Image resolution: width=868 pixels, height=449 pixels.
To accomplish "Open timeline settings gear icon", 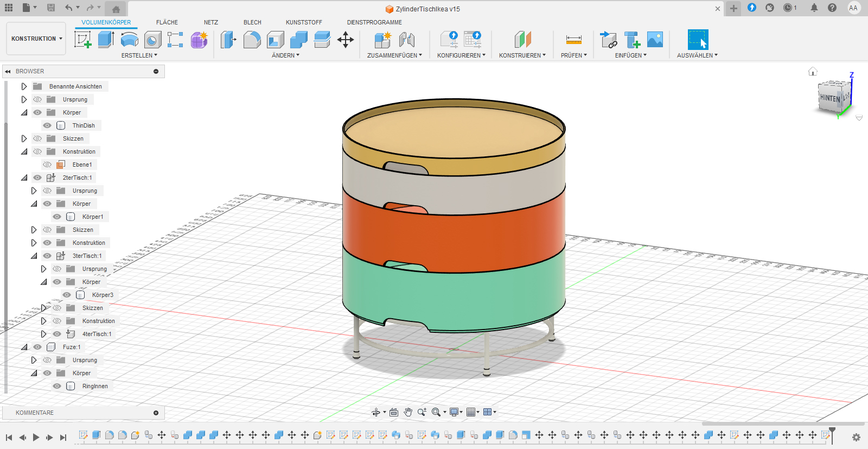I will pyautogui.click(x=856, y=437).
